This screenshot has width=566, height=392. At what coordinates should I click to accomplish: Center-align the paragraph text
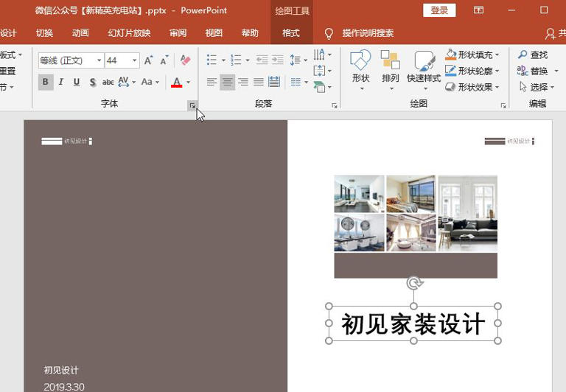228,82
